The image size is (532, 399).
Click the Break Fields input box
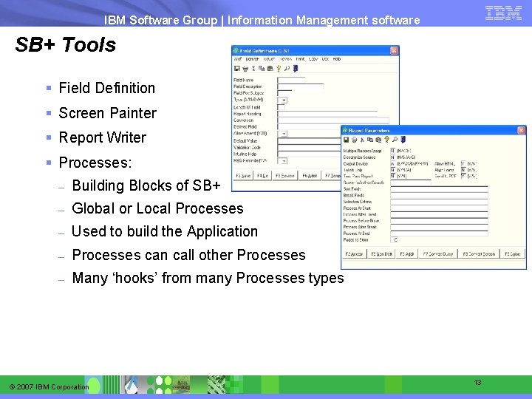pos(439,195)
